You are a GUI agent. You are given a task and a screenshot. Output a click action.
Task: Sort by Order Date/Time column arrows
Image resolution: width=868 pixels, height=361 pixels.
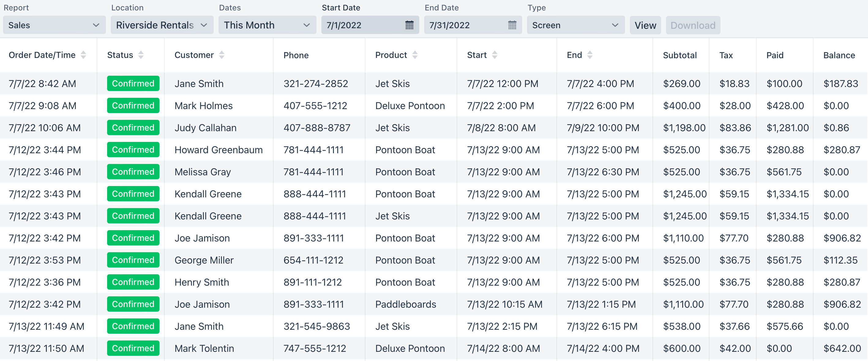tap(83, 55)
